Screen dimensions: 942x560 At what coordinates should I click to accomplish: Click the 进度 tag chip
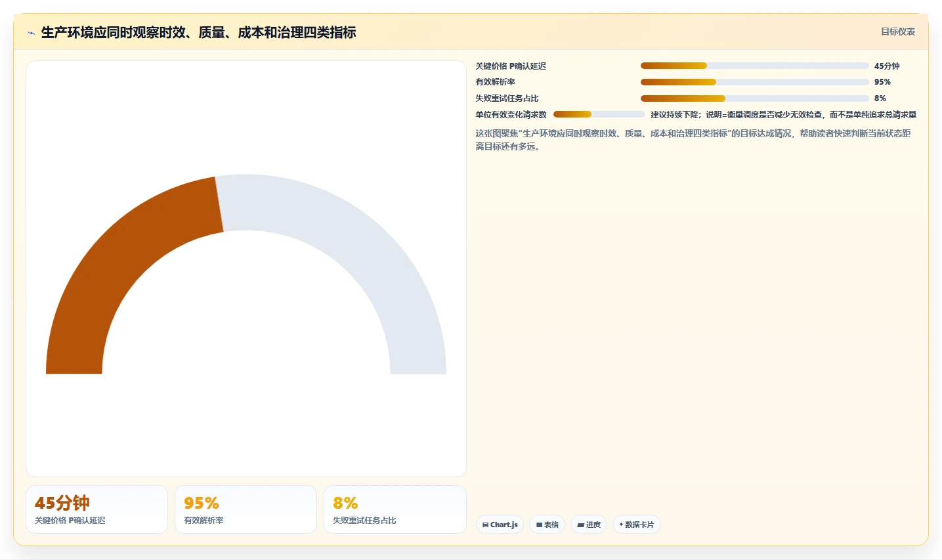coord(589,525)
